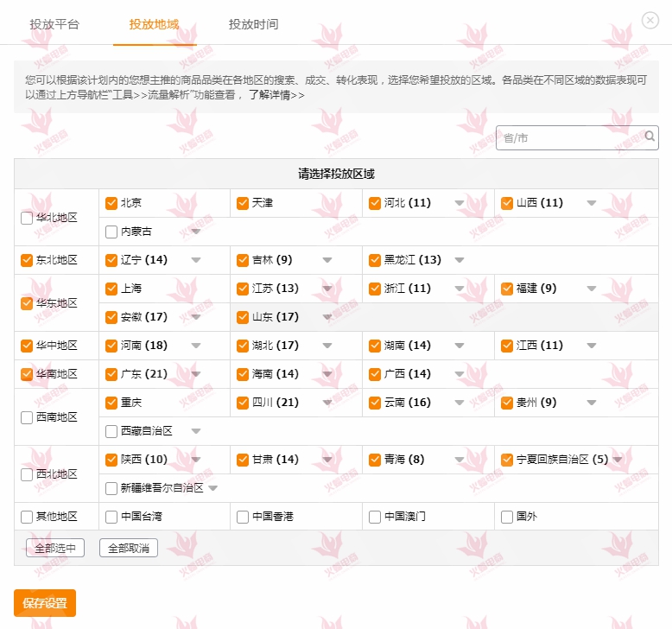Expand the 四川 city list arrow

(327, 403)
